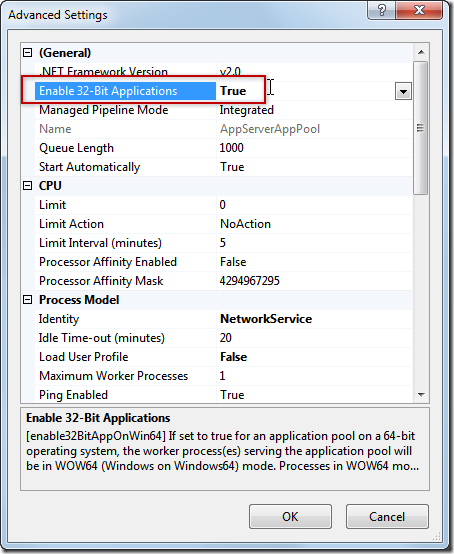Select the Identity property

pyautogui.click(x=59, y=319)
